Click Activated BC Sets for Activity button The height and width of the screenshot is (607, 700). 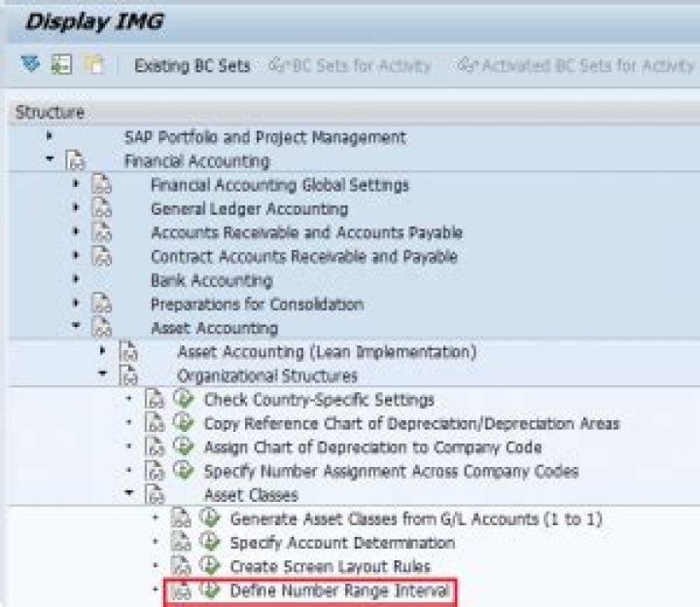coord(576,65)
